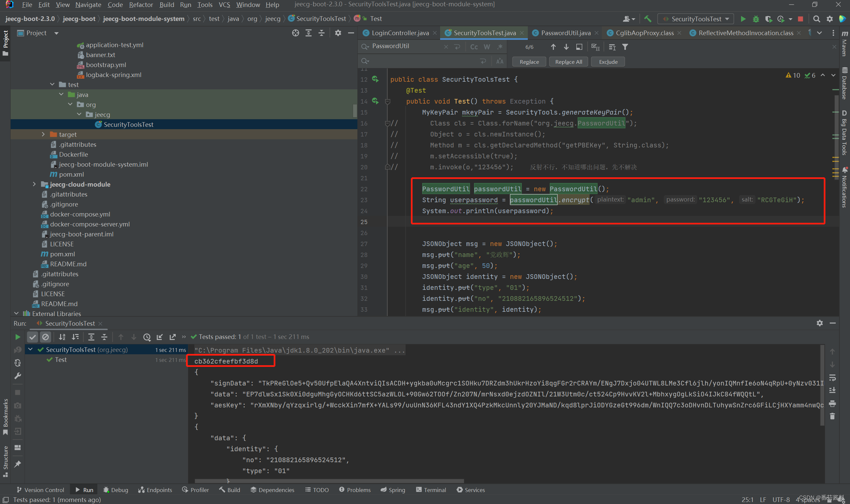
Task: Go to previous search occurrence arrow
Action: pyautogui.click(x=553, y=47)
